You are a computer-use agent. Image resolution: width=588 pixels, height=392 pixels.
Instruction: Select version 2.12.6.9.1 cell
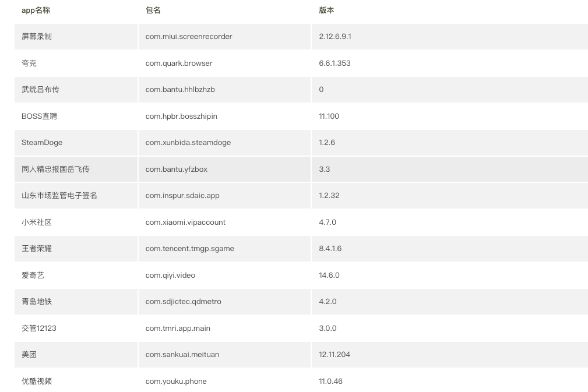click(x=335, y=36)
